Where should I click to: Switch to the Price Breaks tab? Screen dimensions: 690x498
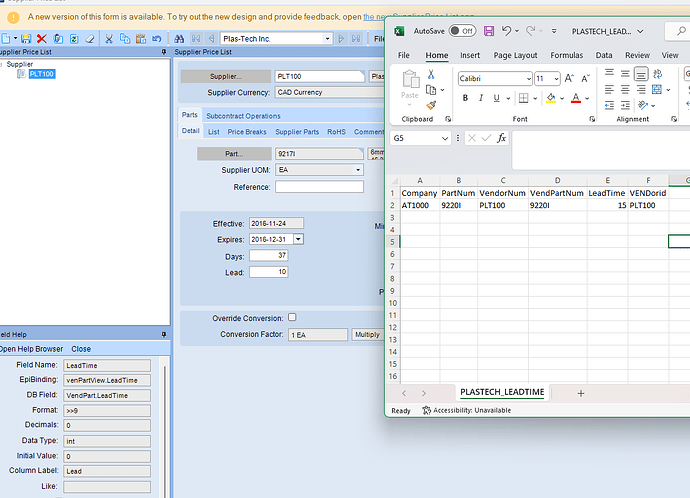[x=247, y=131]
